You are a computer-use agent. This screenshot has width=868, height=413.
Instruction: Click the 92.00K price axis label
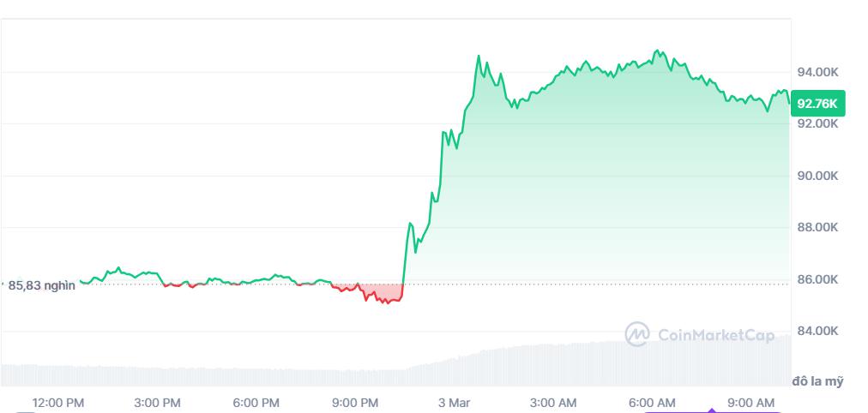click(817, 123)
